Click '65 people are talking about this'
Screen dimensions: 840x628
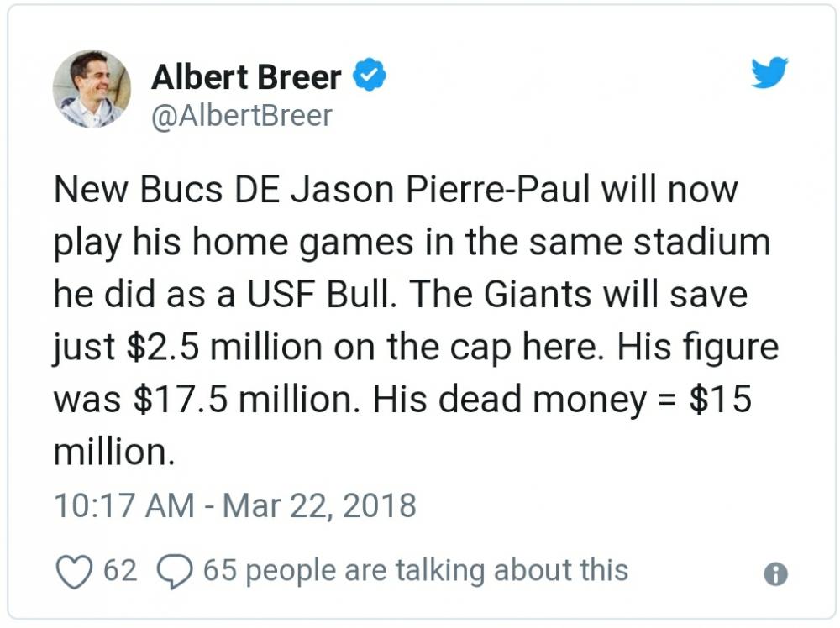[x=416, y=569]
